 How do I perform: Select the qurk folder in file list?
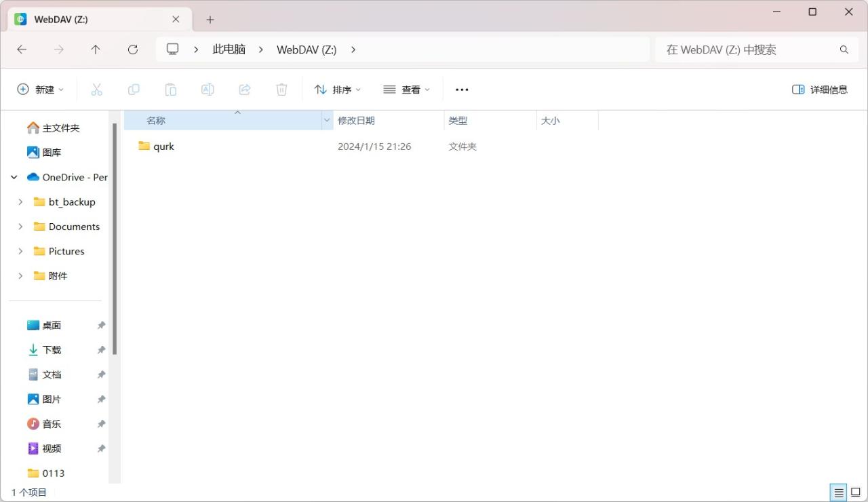[163, 147]
